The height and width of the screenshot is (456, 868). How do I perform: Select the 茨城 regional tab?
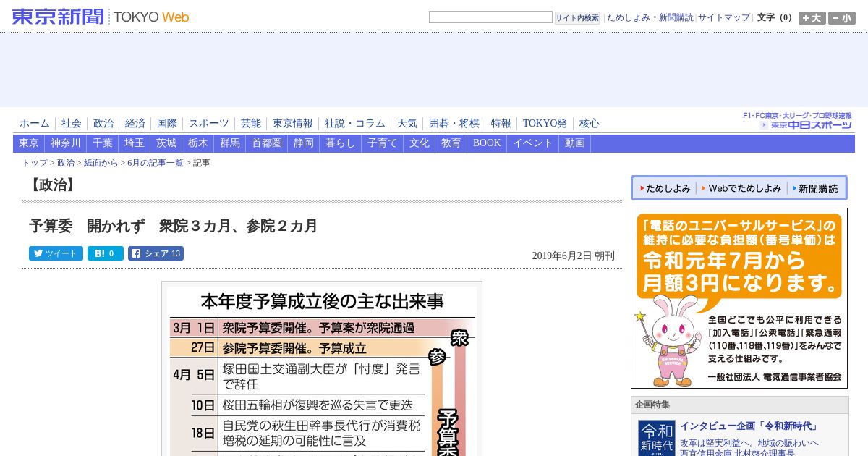[x=166, y=143]
